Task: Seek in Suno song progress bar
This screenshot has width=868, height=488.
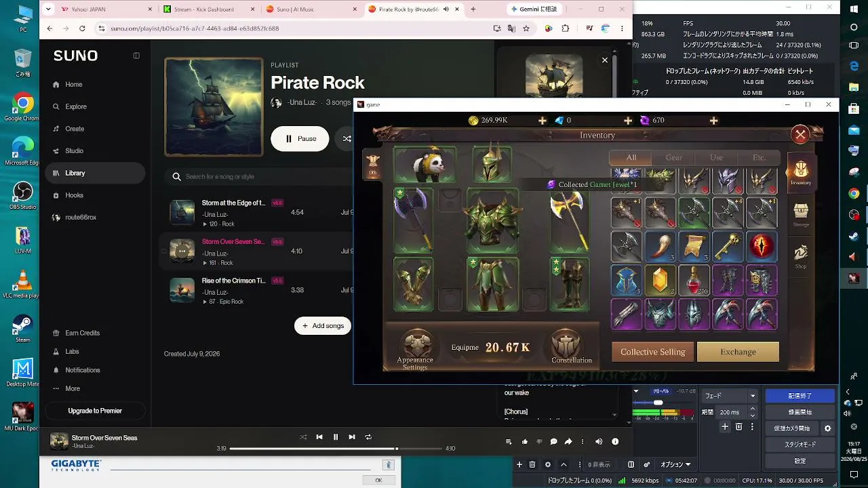Action: coord(336,449)
